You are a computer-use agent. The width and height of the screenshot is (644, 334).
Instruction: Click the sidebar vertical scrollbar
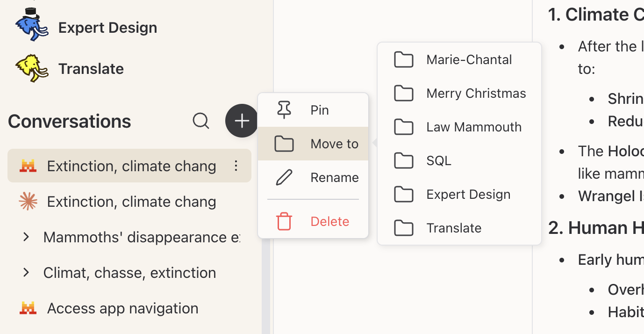tap(266, 285)
